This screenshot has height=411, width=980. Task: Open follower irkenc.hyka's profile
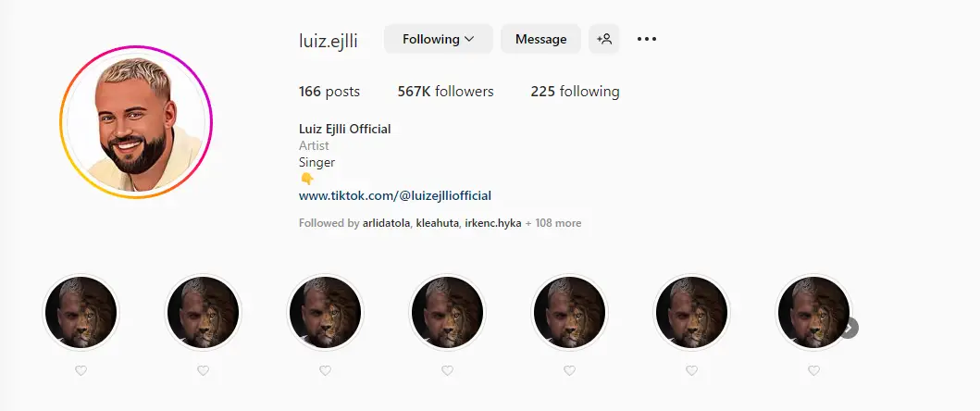(493, 223)
